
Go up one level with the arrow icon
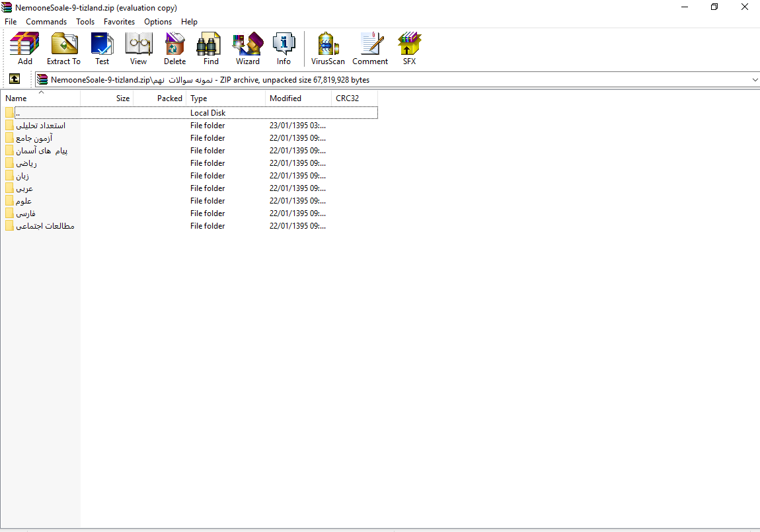tap(15, 79)
